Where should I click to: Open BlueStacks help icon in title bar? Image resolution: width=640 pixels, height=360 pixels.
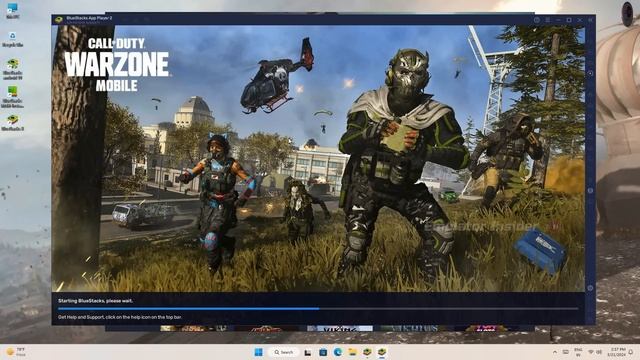tap(537, 20)
